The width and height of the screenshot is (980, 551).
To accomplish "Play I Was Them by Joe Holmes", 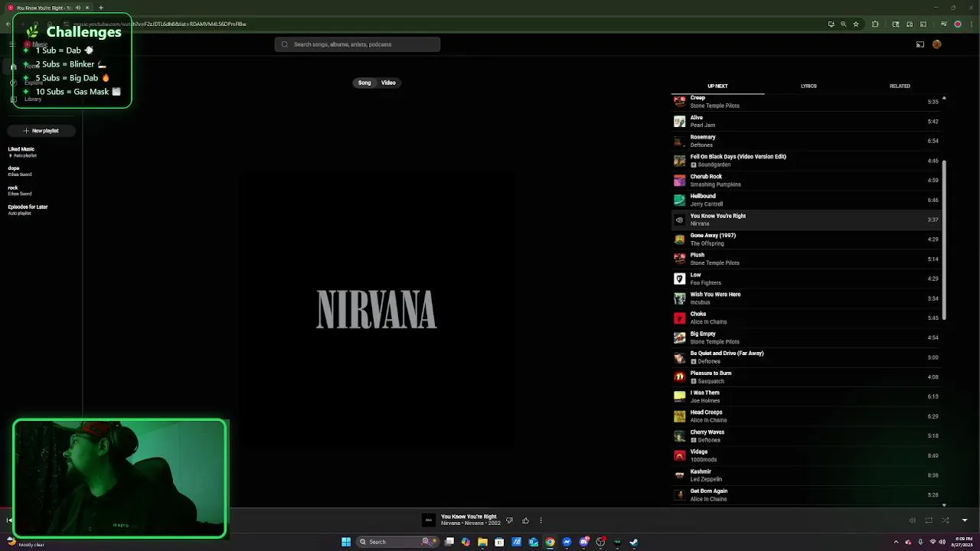I will pos(808,396).
